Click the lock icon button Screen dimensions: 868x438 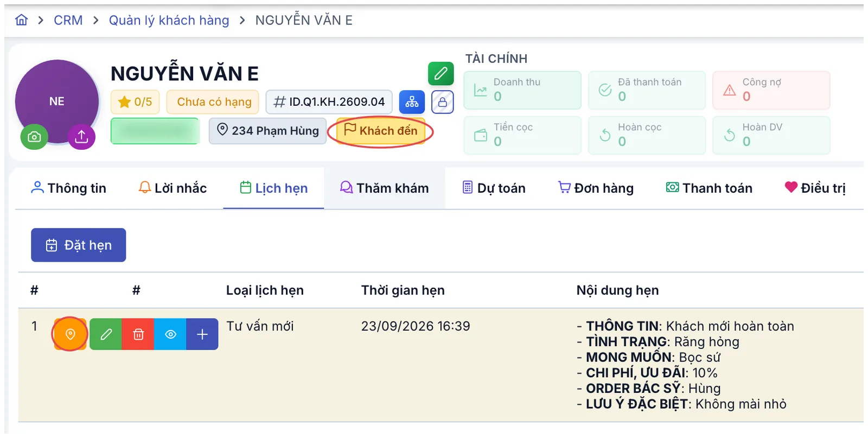point(443,102)
